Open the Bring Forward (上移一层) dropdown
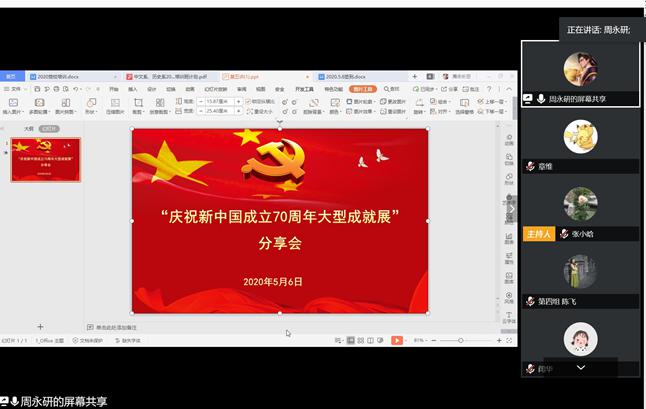Screen dimensions: 646x409 point(492,101)
